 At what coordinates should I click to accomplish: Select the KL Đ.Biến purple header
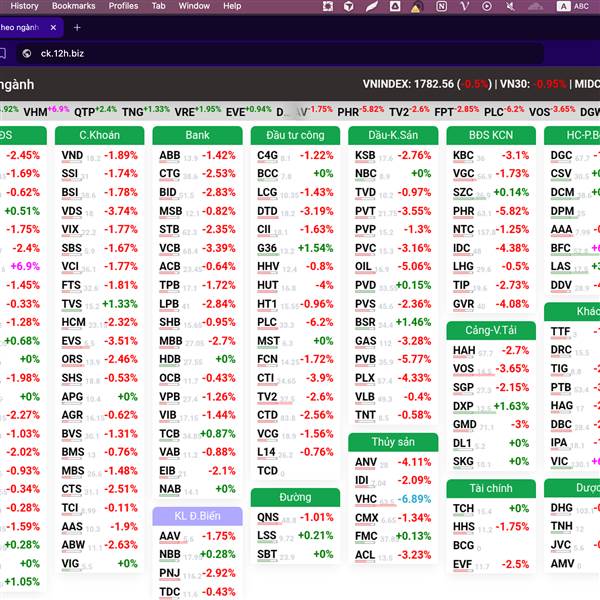click(x=197, y=516)
